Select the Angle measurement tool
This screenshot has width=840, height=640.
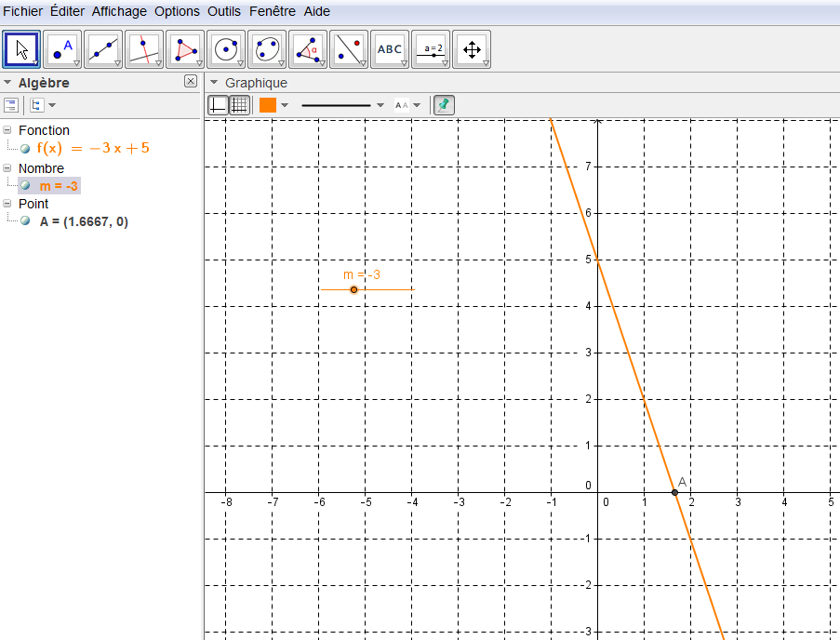[308, 49]
